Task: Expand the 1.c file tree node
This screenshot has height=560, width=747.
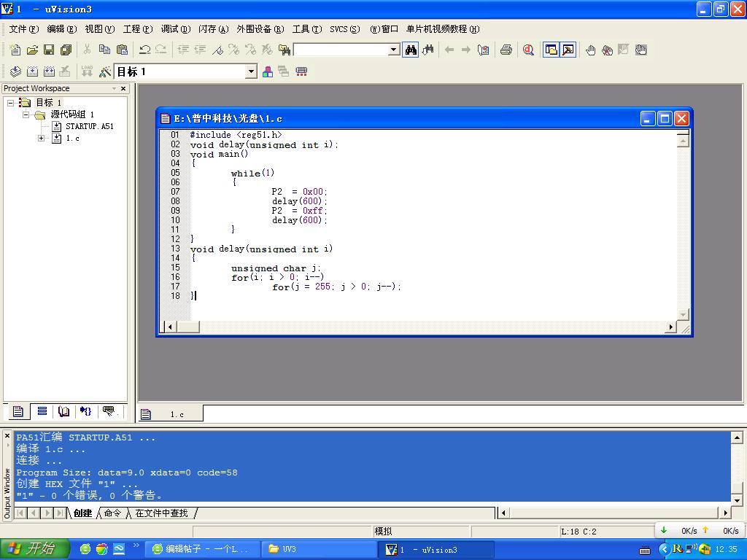Action: click(42, 138)
